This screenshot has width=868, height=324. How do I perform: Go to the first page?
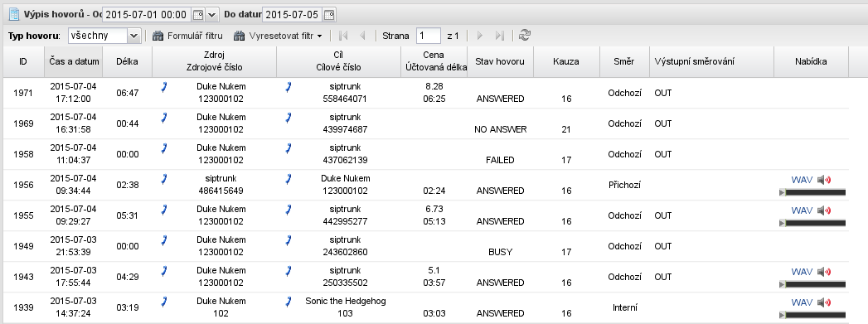point(343,36)
